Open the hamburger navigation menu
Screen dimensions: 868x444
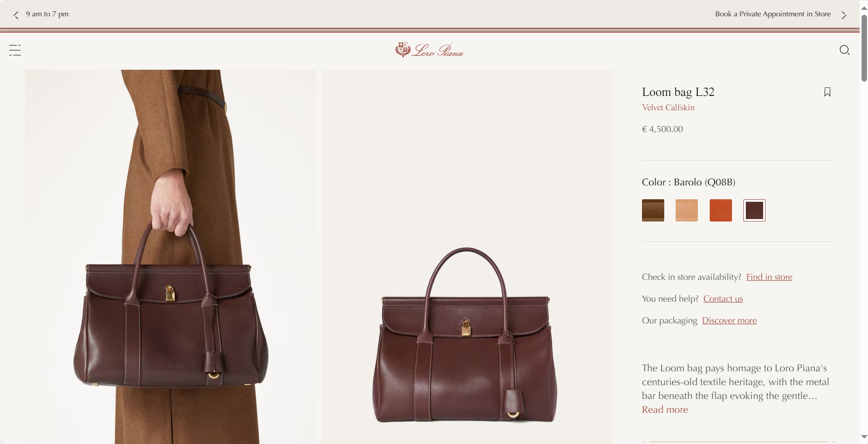15,50
